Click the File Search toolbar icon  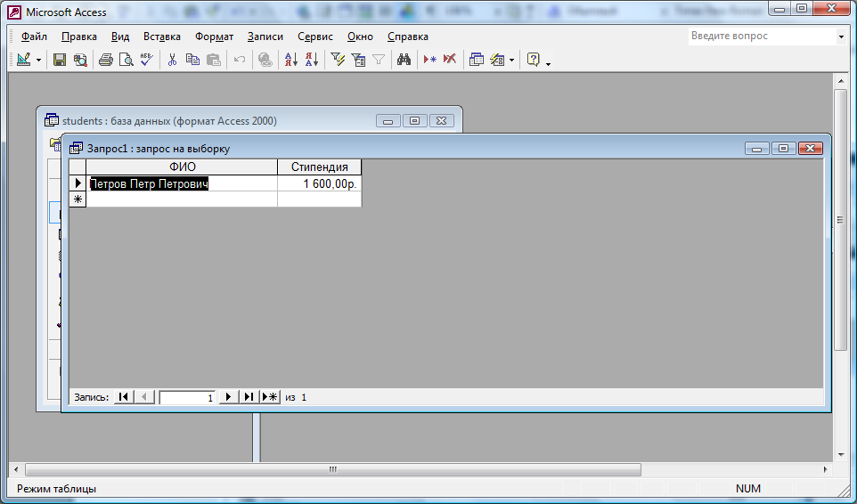(80, 59)
